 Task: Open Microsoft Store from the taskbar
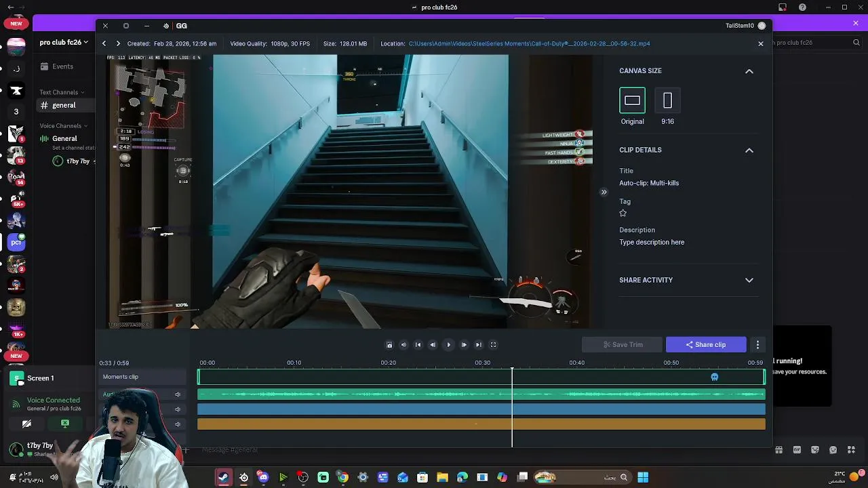[x=422, y=477]
